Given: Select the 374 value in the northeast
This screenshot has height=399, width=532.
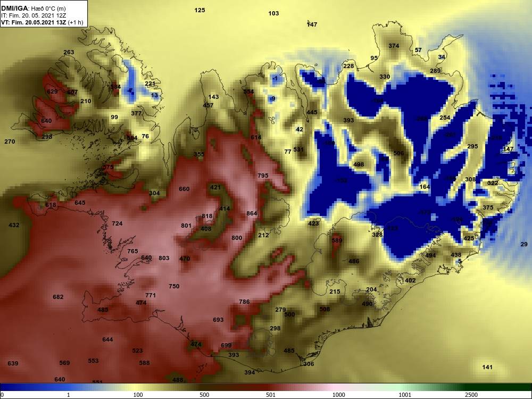Looking at the screenshot, I should pos(394,46).
